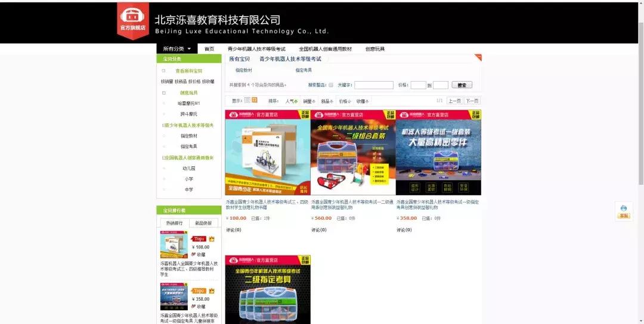Viewport: 644px width, 324px height.
Task: Open sidebar 指定教材 tree item
Action: click(189, 136)
